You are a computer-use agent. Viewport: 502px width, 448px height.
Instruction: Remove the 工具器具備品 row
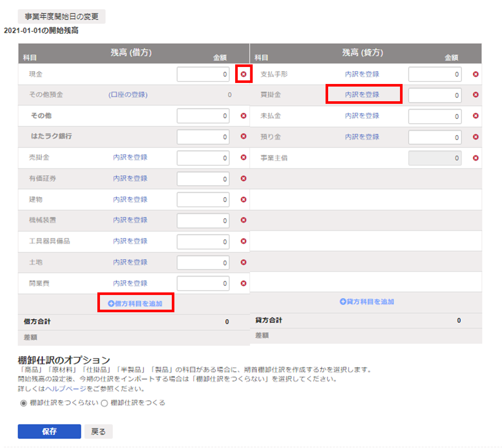pos(243,241)
